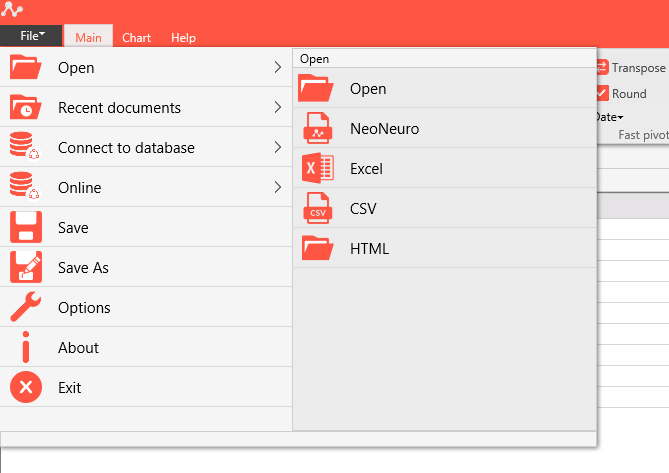Image resolution: width=669 pixels, height=473 pixels.
Task: Choose Excel in the Open submenu
Action: point(445,168)
